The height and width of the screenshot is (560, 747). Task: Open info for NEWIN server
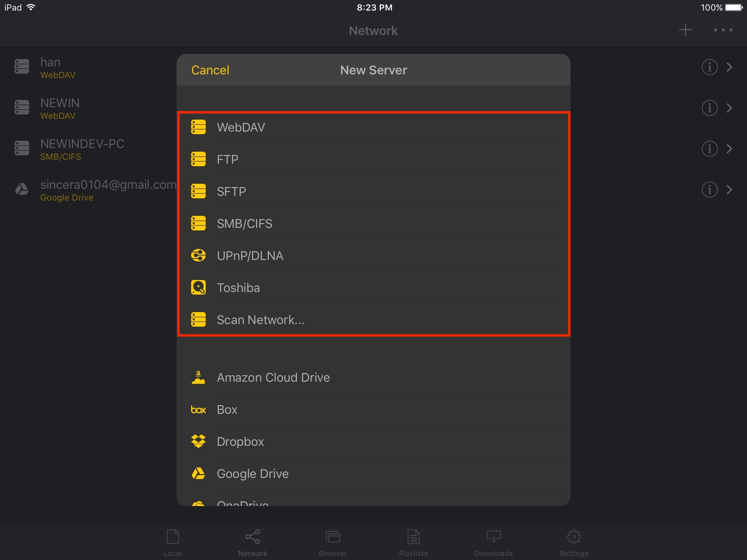tap(709, 108)
